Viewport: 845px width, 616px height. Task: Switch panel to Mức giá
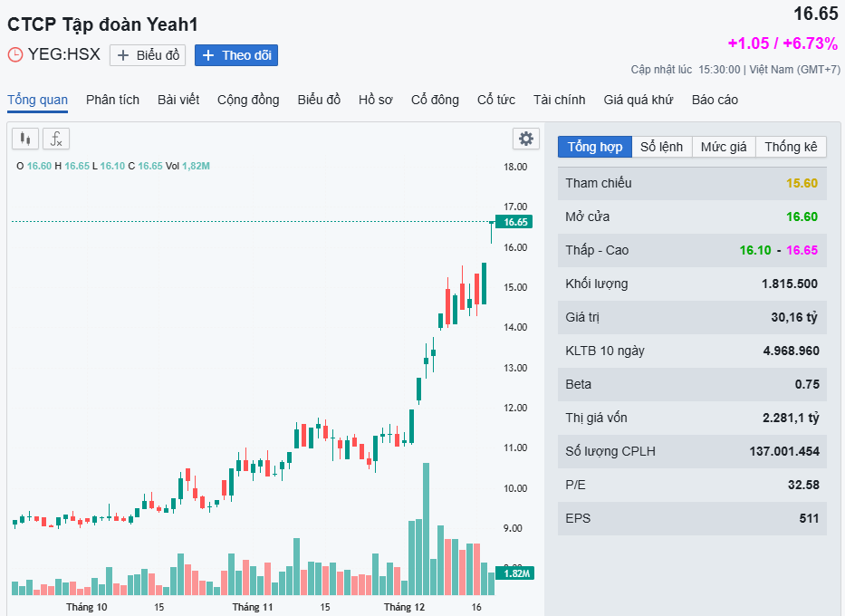(x=724, y=147)
